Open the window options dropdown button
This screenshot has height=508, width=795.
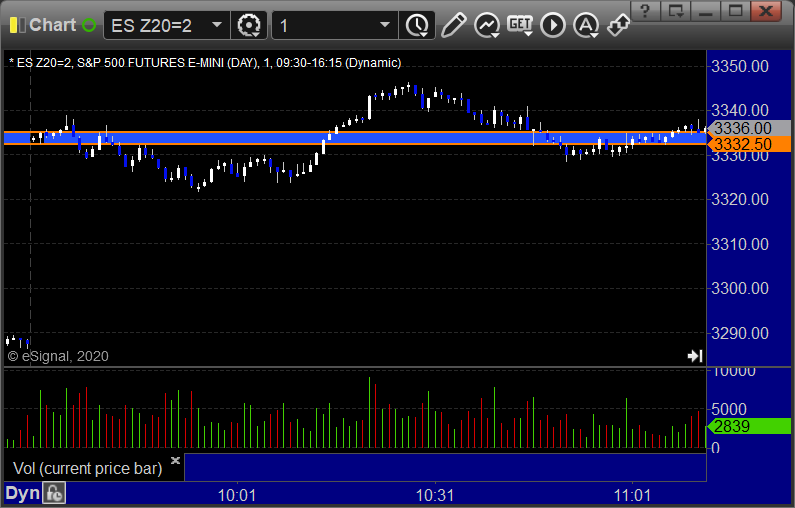click(x=676, y=11)
